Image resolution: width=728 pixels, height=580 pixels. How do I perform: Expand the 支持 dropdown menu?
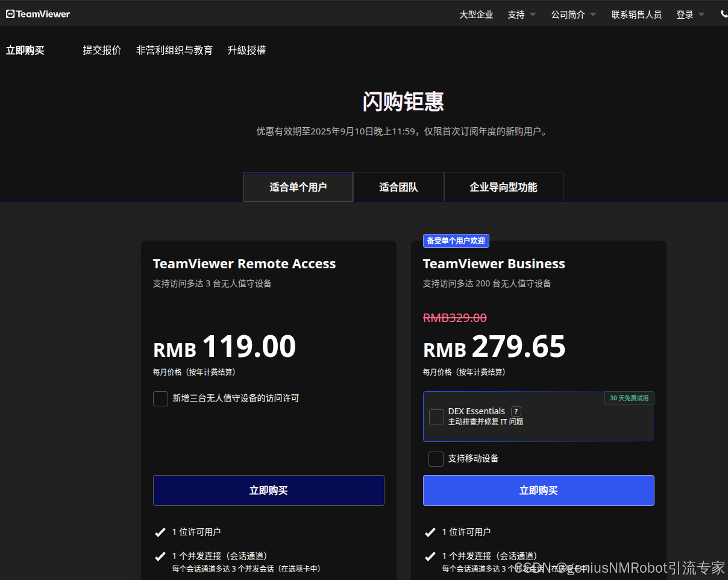pyautogui.click(x=521, y=14)
